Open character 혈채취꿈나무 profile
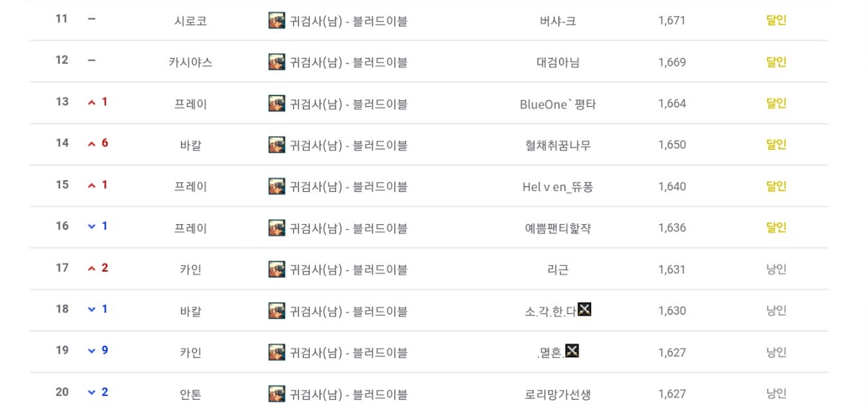The image size is (868, 410). (x=559, y=145)
